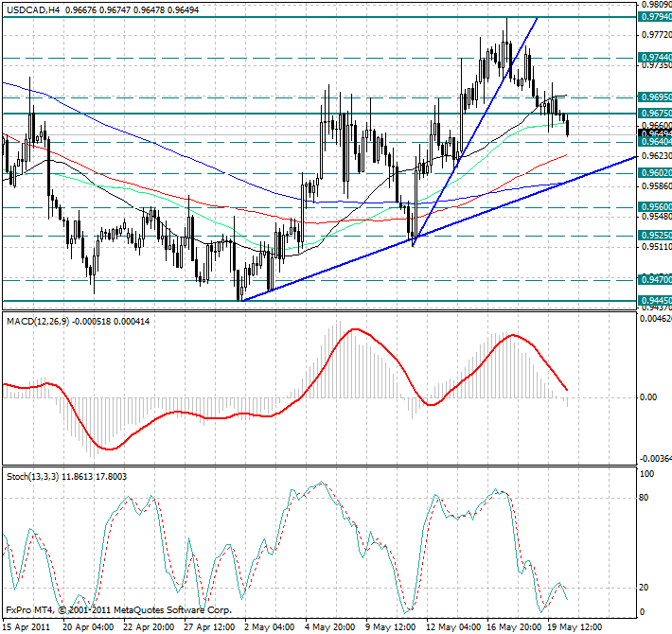Click the 0.9794 price level label

(x=655, y=17)
